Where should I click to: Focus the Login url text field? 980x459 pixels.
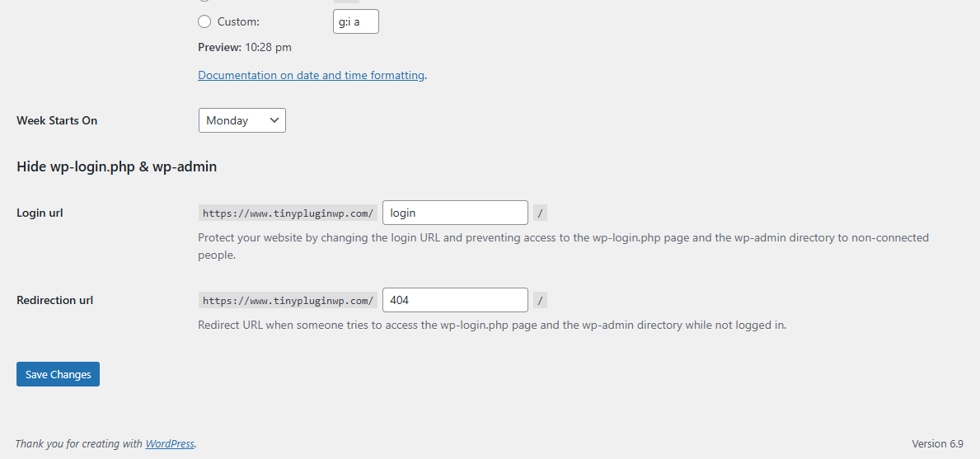[455, 213]
